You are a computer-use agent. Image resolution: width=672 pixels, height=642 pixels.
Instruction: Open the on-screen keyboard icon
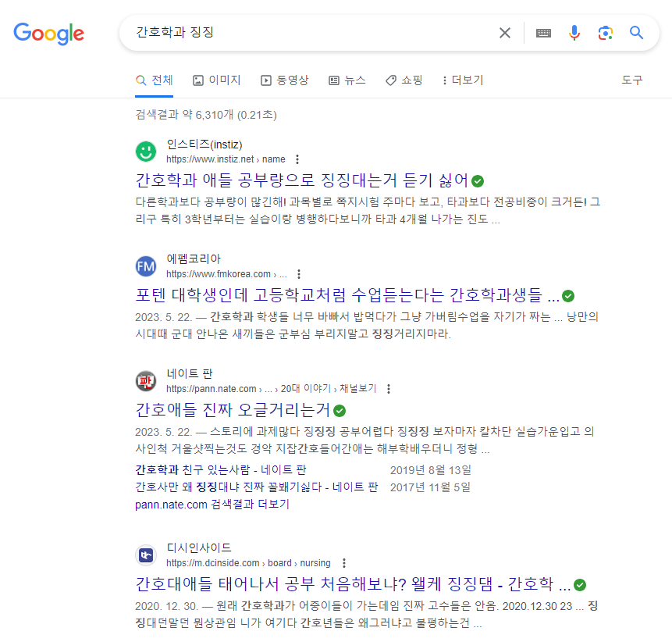[543, 33]
